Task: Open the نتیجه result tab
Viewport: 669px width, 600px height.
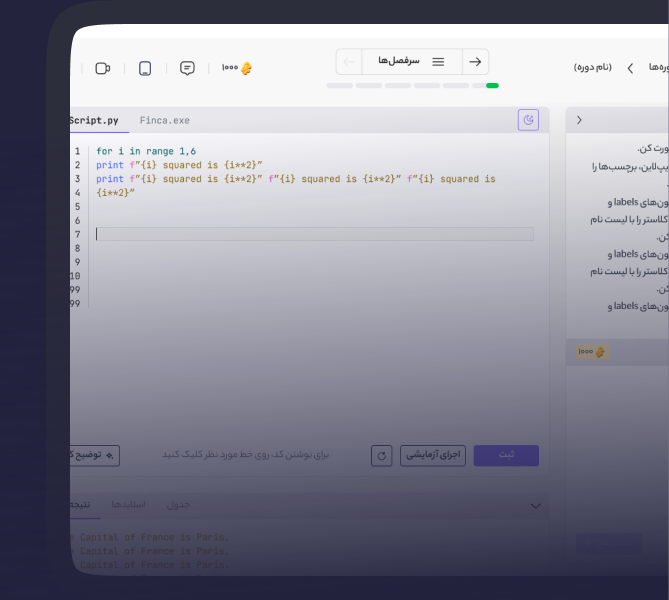Action: pyautogui.click(x=80, y=505)
